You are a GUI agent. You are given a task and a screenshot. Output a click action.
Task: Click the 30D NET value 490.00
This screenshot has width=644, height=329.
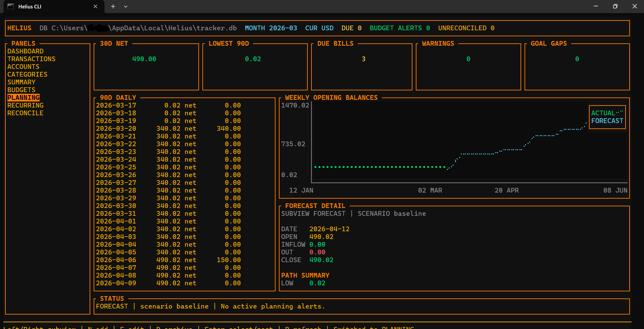tap(144, 59)
